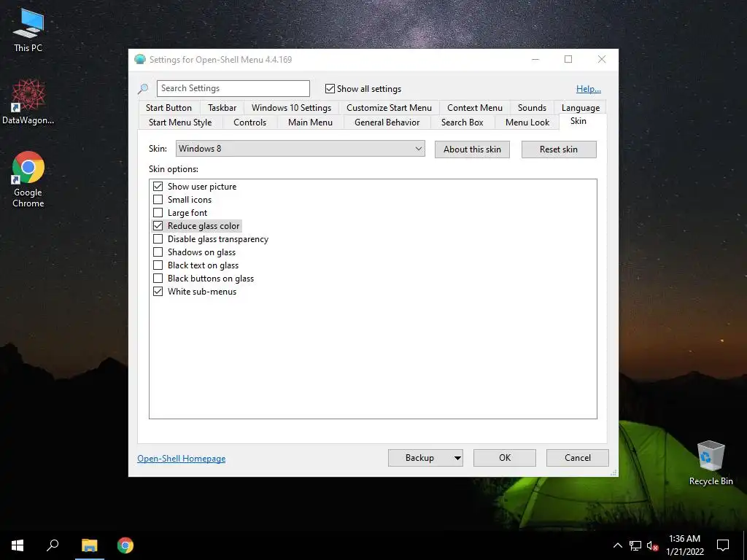747x560 pixels.
Task: Open the Backup dropdown button
Action: pyautogui.click(x=425, y=458)
